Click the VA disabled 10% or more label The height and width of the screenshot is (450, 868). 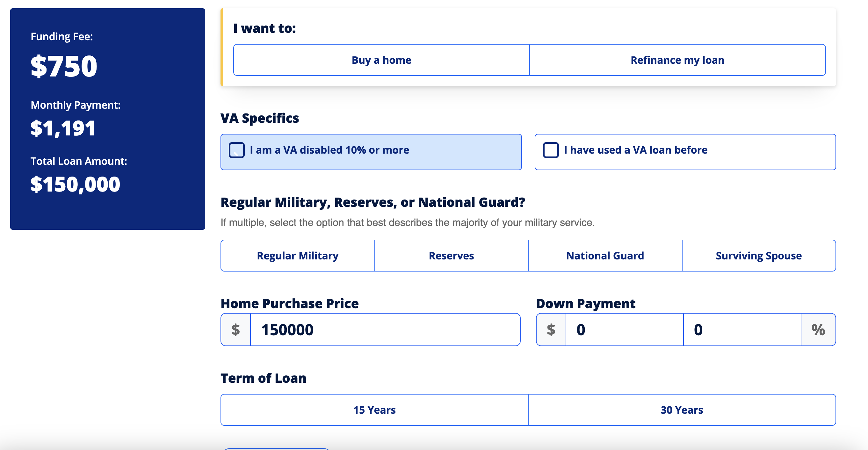coord(329,150)
